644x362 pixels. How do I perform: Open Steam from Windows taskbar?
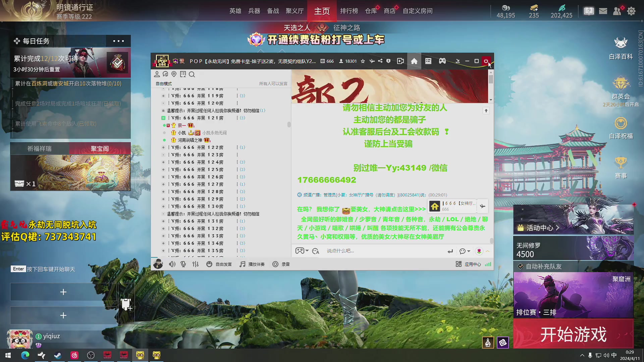coord(58,355)
